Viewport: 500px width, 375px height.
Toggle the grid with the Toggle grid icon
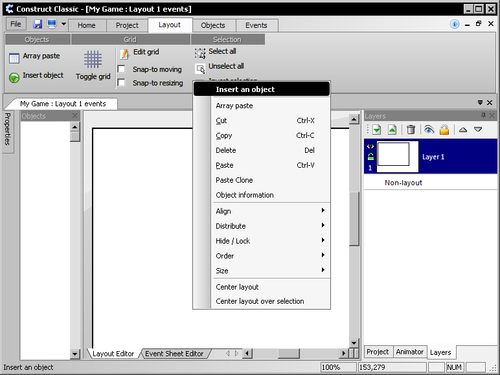(x=93, y=59)
